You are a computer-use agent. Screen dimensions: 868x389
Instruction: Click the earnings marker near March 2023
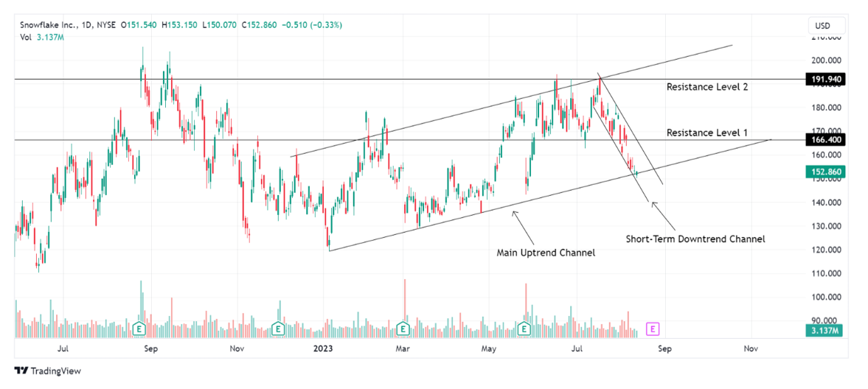[x=403, y=327]
